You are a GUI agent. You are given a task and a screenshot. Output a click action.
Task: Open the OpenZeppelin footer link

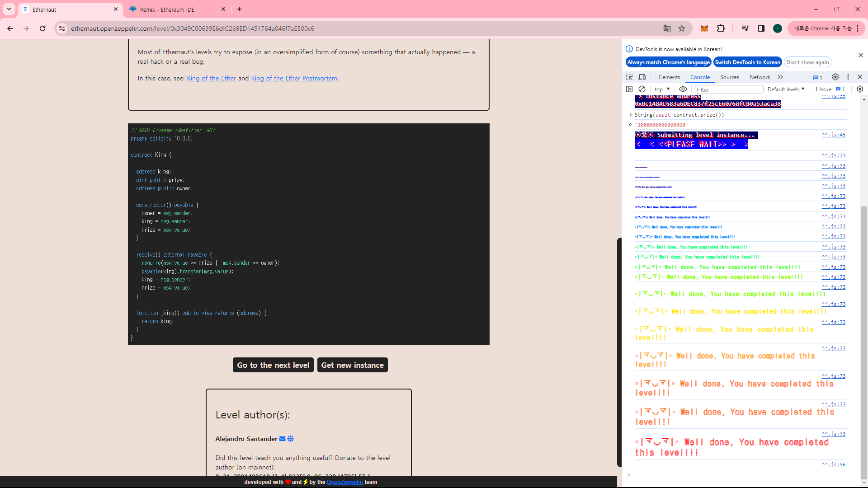click(x=344, y=482)
